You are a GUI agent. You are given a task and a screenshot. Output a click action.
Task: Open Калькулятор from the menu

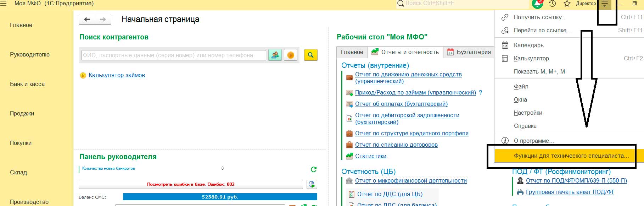pos(569,58)
